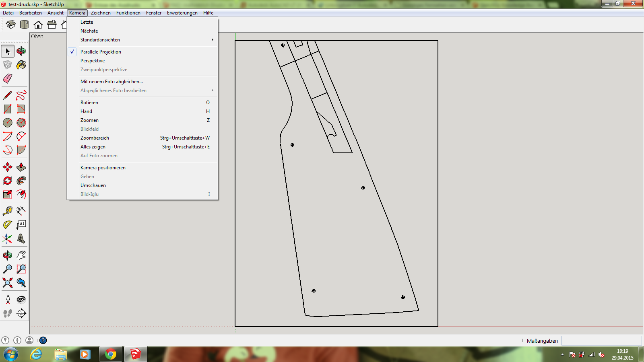Open Google Chrome from the taskbar

pyautogui.click(x=110, y=354)
